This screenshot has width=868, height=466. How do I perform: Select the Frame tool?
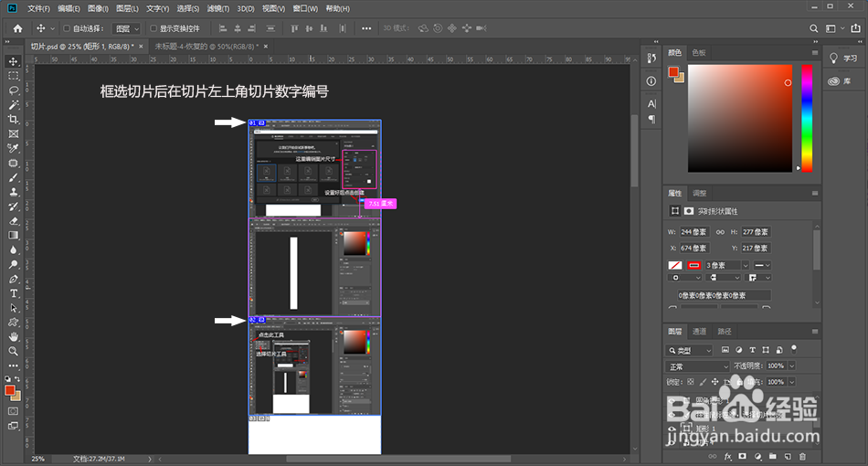coord(14,134)
